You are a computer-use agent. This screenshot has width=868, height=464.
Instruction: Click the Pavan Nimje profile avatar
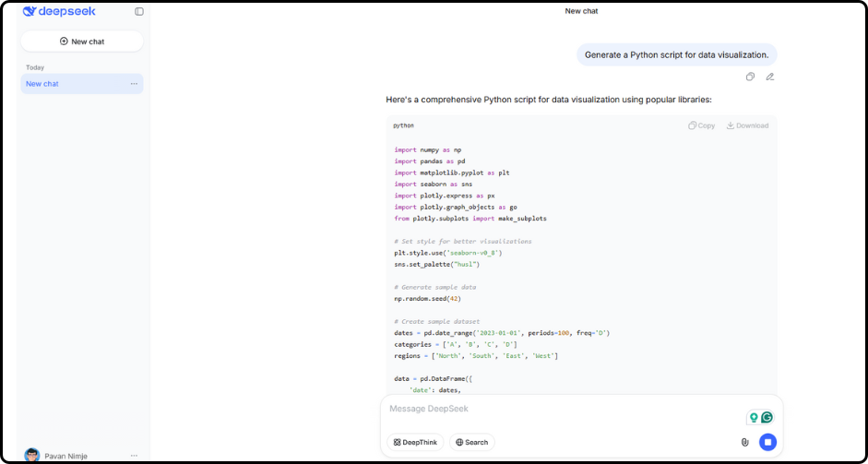[x=32, y=456]
